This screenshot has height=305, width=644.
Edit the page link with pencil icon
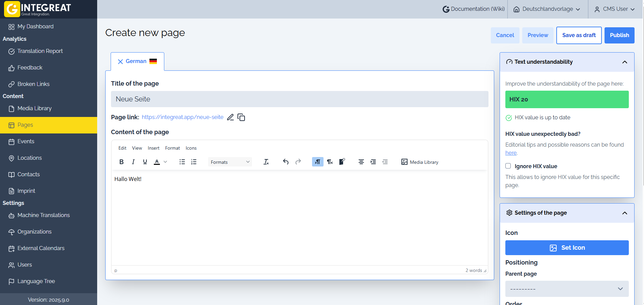click(x=230, y=117)
